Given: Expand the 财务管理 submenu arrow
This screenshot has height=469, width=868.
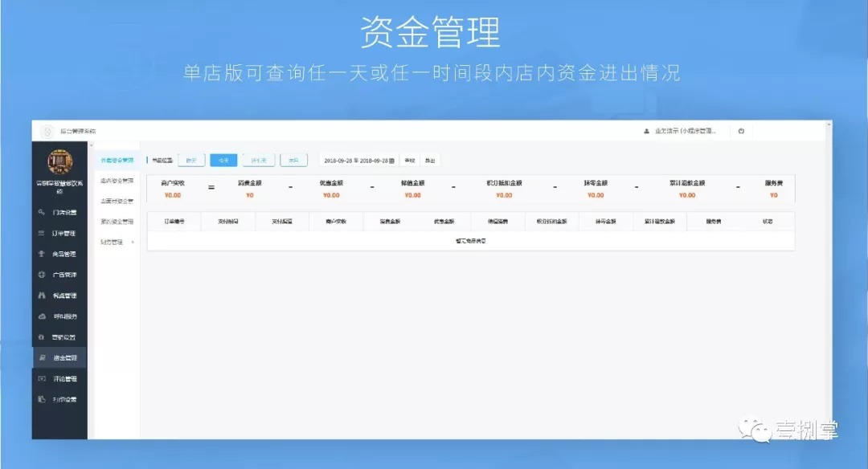Looking at the screenshot, I should [133, 242].
